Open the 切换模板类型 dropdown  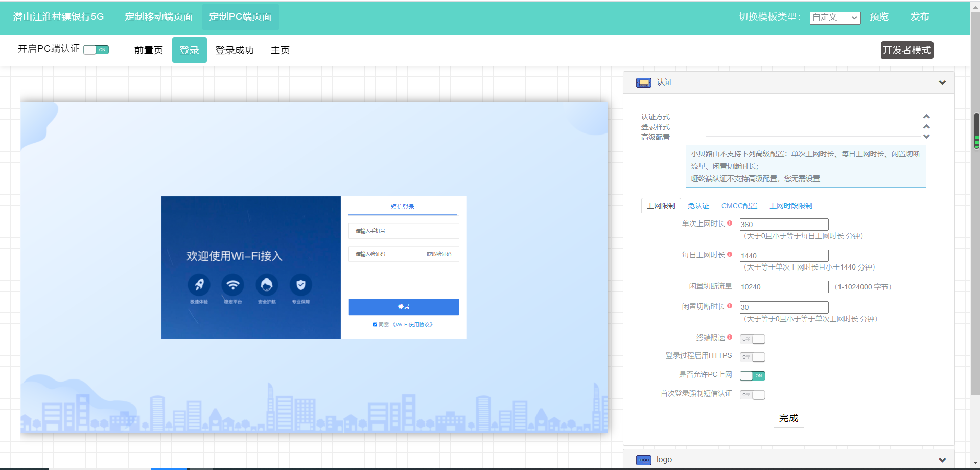click(835, 18)
